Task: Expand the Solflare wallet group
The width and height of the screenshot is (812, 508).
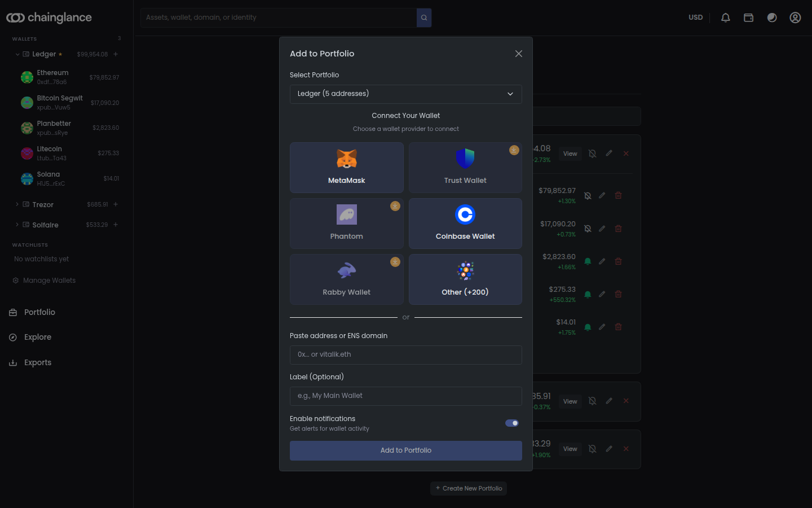Action: [x=17, y=225]
